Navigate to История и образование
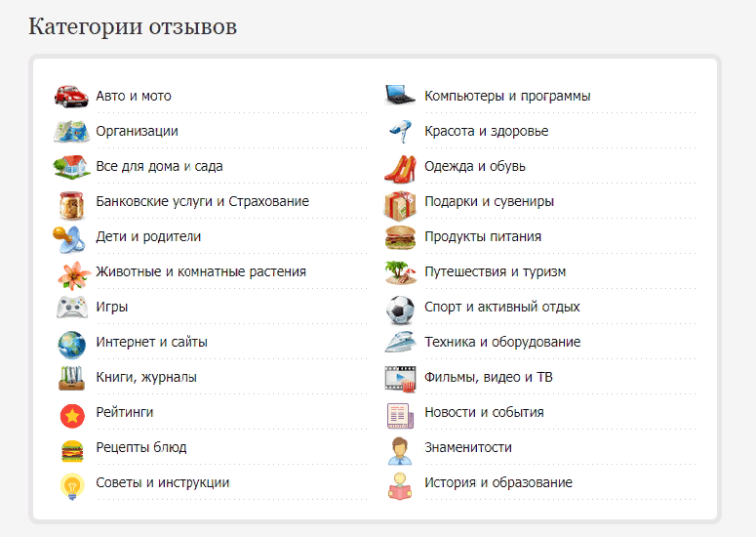The width and height of the screenshot is (756, 537). (497, 483)
